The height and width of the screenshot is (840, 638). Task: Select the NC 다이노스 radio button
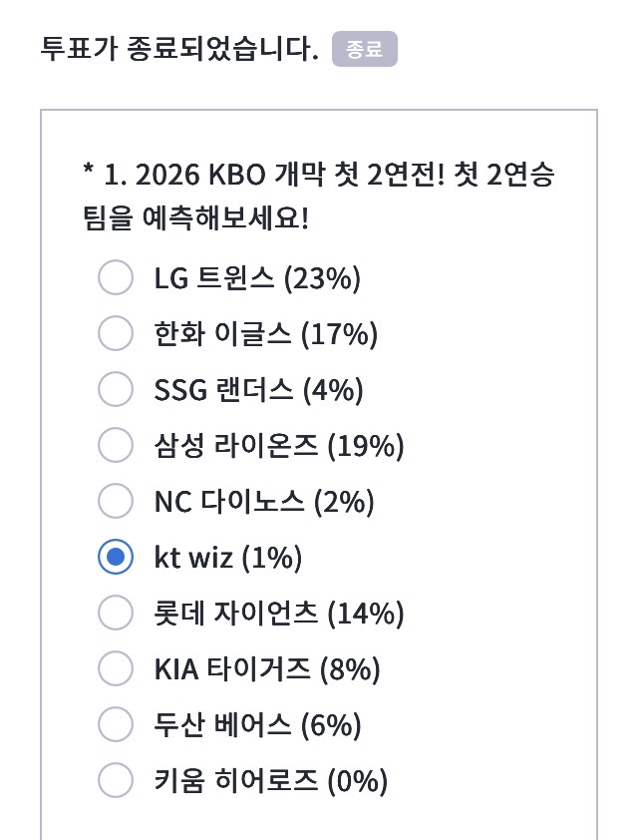click(x=116, y=502)
